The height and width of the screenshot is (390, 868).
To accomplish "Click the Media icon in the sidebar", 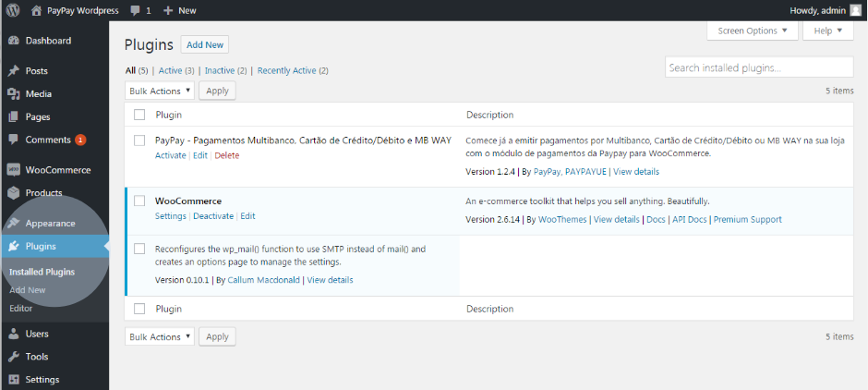I will [14, 94].
